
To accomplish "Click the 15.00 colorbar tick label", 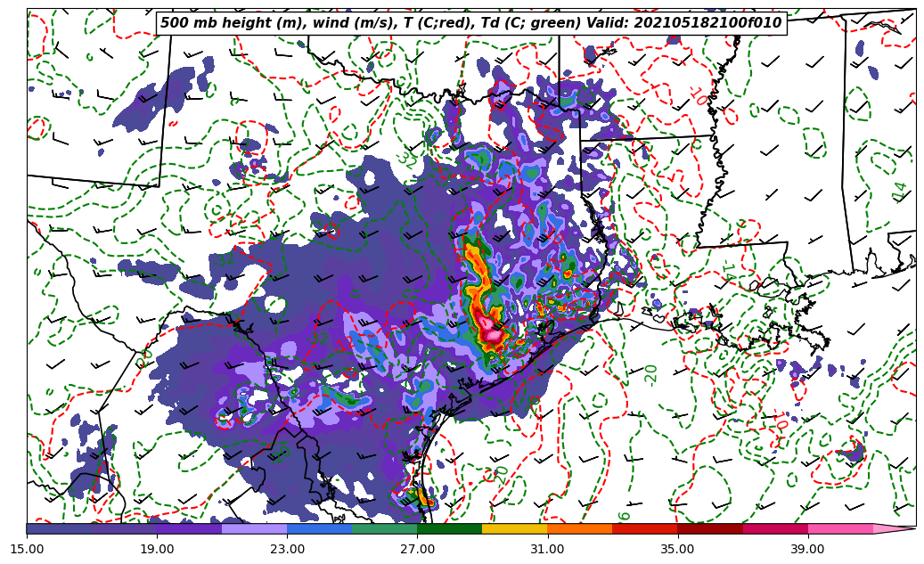I will click(27, 549).
